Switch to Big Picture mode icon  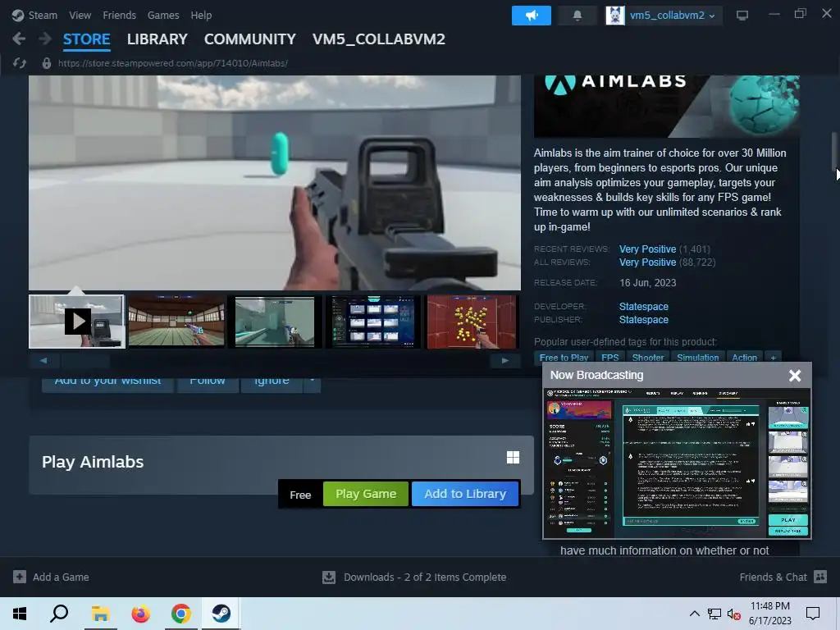[742, 16]
